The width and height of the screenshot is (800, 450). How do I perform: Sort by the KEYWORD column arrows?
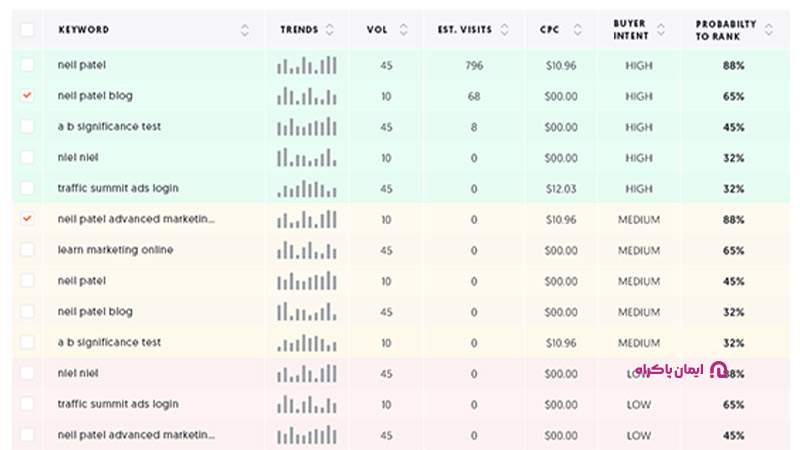(245, 30)
